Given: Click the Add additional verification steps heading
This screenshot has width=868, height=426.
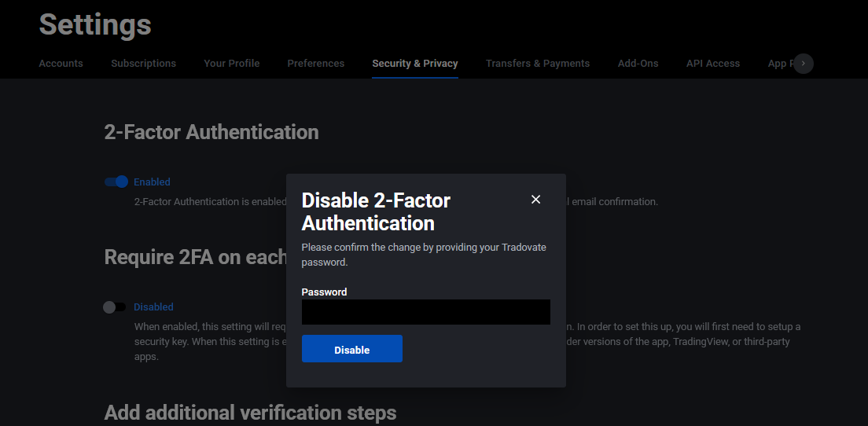Looking at the screenshot, I should tap(250, 413).
